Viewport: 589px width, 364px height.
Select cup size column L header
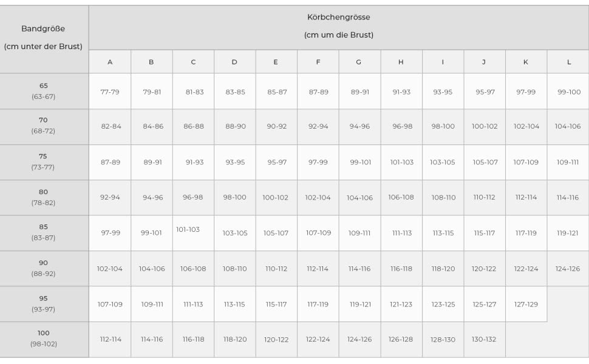pyautogui.click(x=568, y=62)
